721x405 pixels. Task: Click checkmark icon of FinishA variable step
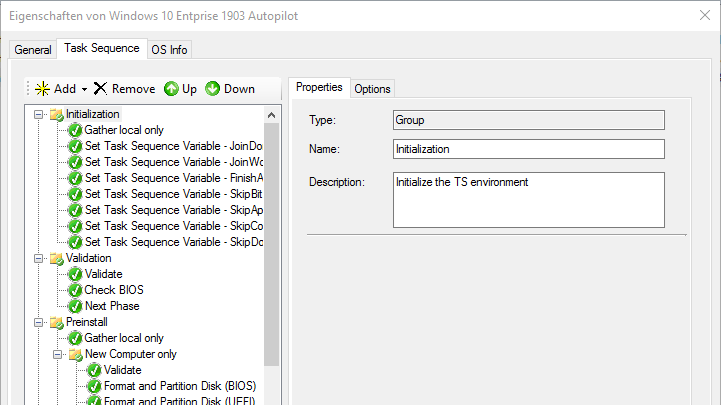[75, 178]
